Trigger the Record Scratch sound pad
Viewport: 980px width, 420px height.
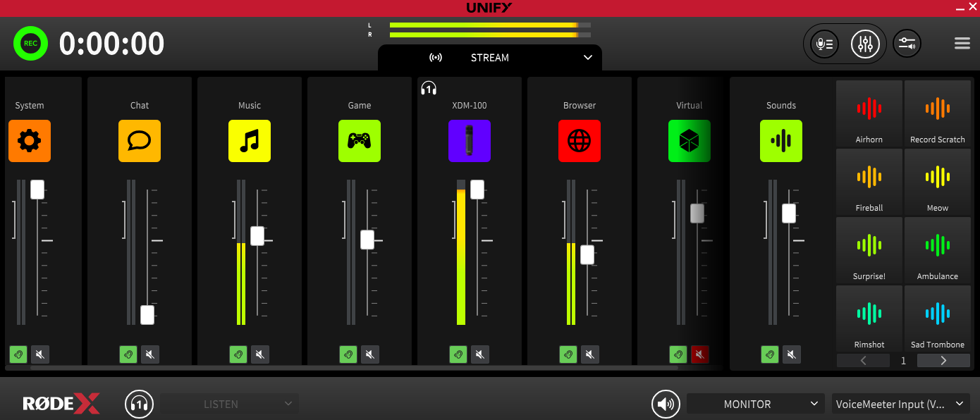938,113
